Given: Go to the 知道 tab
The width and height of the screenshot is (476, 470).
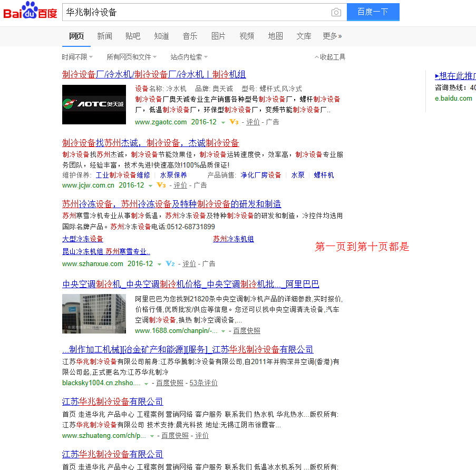Looking at the screenshot, I should click(161, 36).
